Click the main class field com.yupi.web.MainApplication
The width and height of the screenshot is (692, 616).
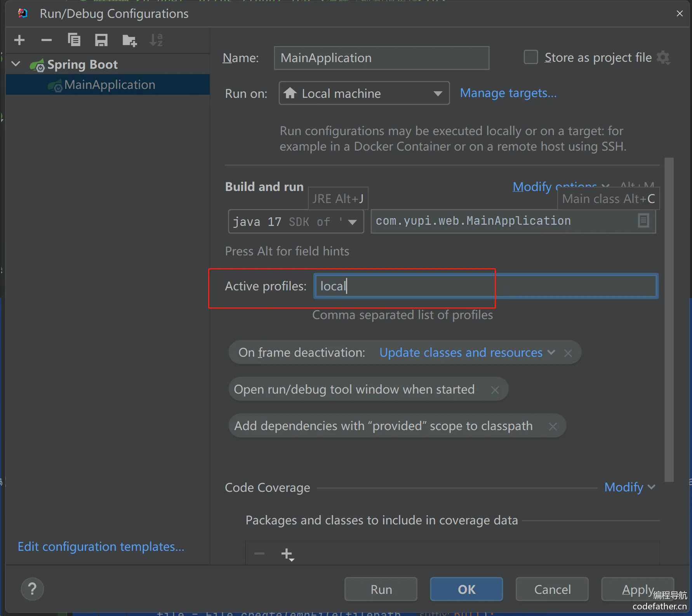pyautogui.click(x=513, y=221)
